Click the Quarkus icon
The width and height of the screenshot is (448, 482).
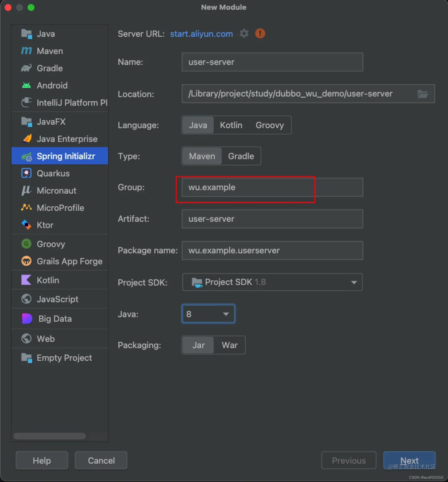(26, 173)
